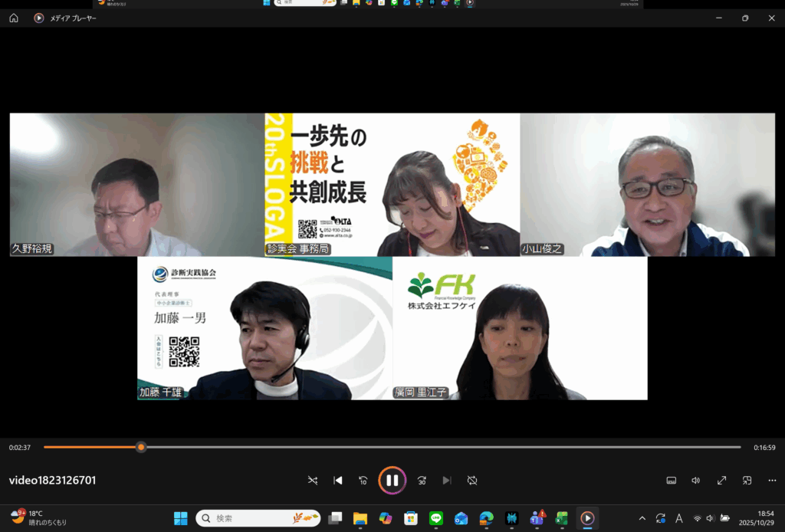The image size is (785, 532).
Task: Go to Media Player home
Action: pyautogui.click(x=14, y=18)
